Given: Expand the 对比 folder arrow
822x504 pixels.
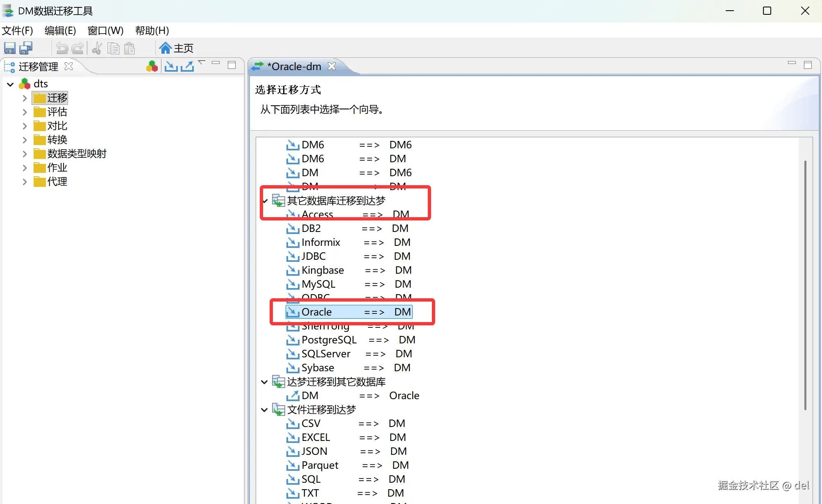Looking at the screenshot, I should click(25, 126).
